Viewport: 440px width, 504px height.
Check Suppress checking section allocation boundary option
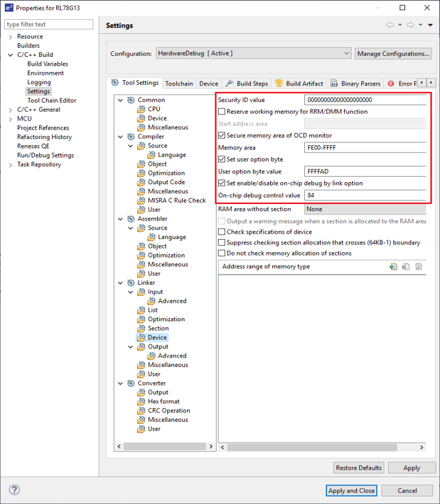pyautogui.click(x=221, y=242)
